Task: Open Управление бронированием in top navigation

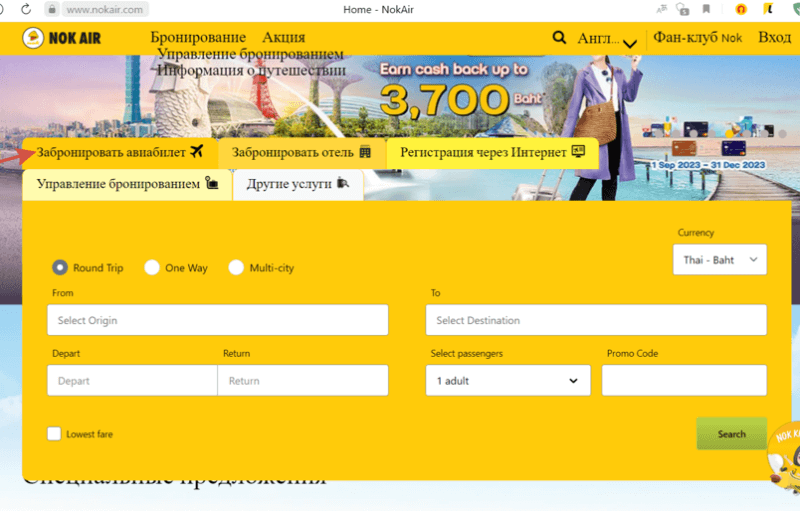Action: click(250, 54)
